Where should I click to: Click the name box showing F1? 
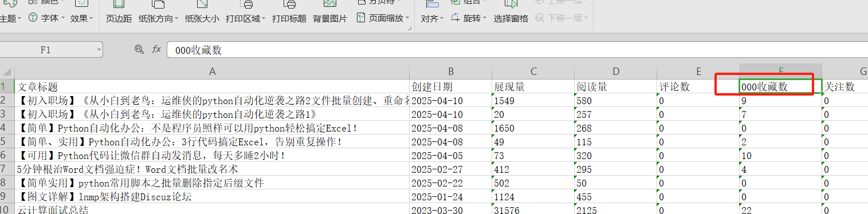[x=46, y=50]
